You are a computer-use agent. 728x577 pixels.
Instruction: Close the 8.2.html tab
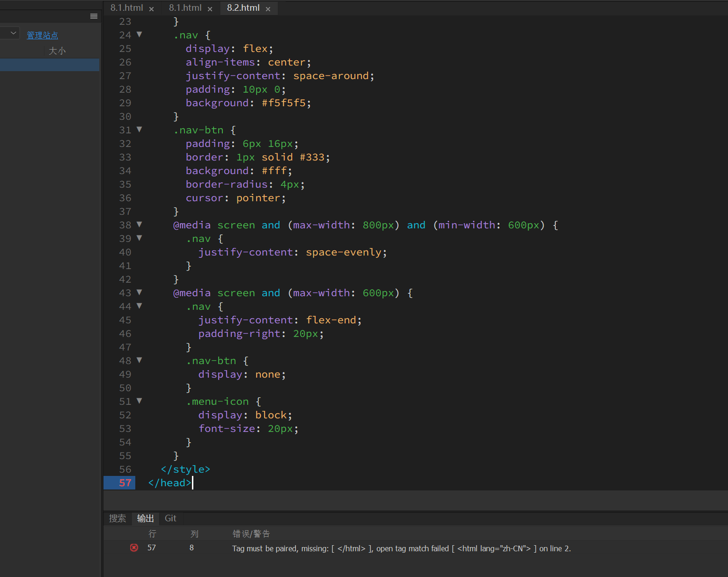(268, 9)
